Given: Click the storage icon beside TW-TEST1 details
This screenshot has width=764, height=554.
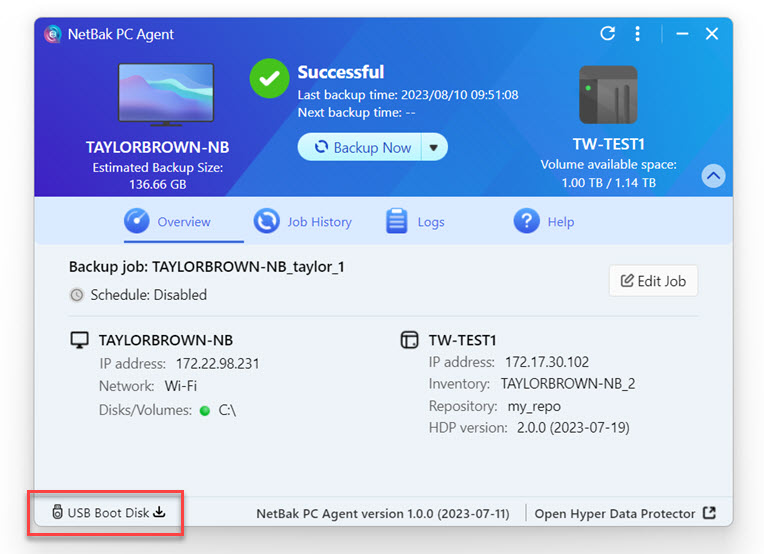Looking at the screenshot, I should 409,340.
